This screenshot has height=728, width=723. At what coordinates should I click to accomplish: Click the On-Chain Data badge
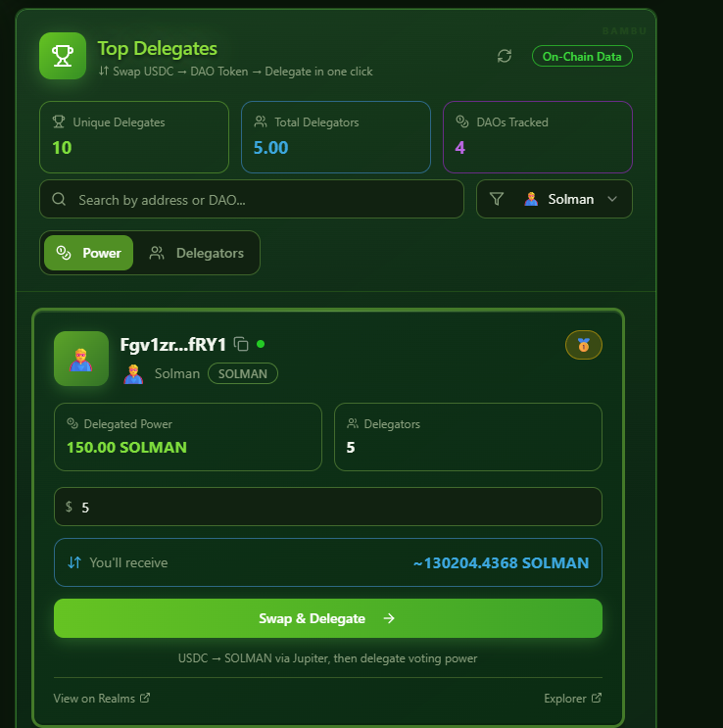pos(582,56)
